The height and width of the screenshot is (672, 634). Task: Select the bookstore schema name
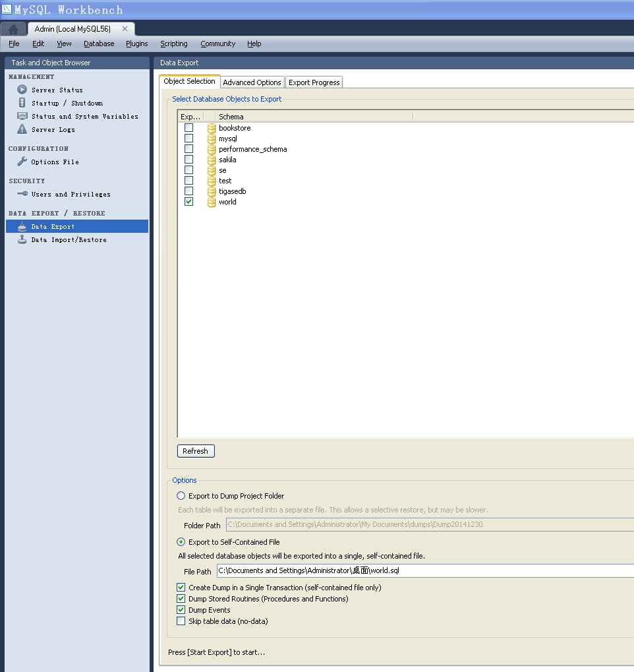click(235, 128)
